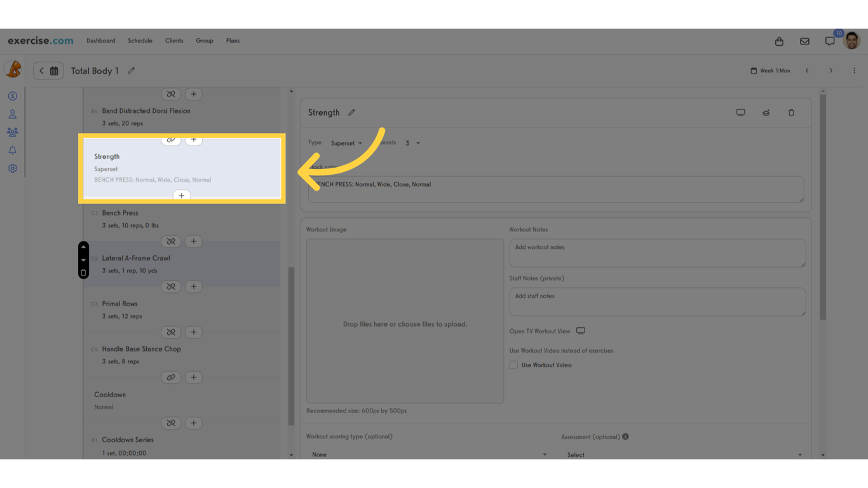Toggle the link icon above the Cooldown block
The image size is (868, 488).
[x=171, y=377]
